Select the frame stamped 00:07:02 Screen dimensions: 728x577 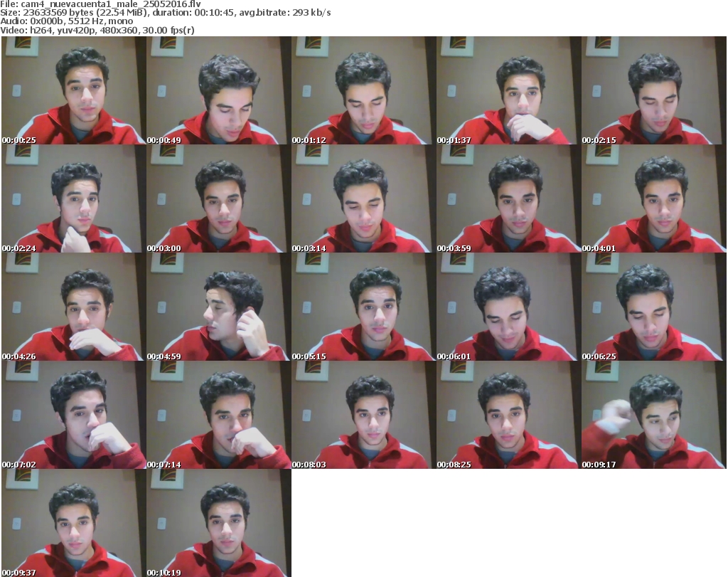pyautogui.click(x=73, y=415)
